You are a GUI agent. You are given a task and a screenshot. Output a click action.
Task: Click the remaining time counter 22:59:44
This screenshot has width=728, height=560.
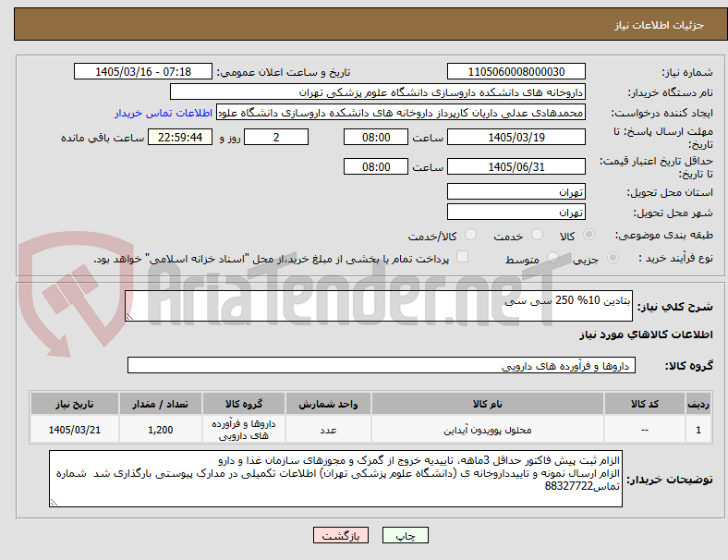pos(180,138)
